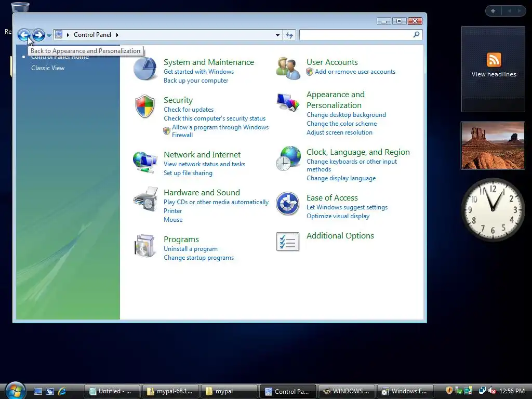The width and height of the screenshot is (532, 399).
Task: Launch Internet Explorer from Quick Launch
Action: coord(62,391)
